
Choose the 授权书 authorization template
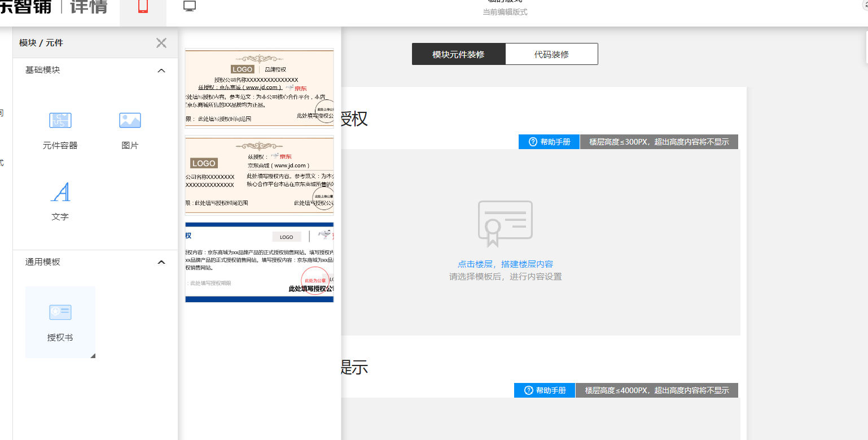[60, 322]
